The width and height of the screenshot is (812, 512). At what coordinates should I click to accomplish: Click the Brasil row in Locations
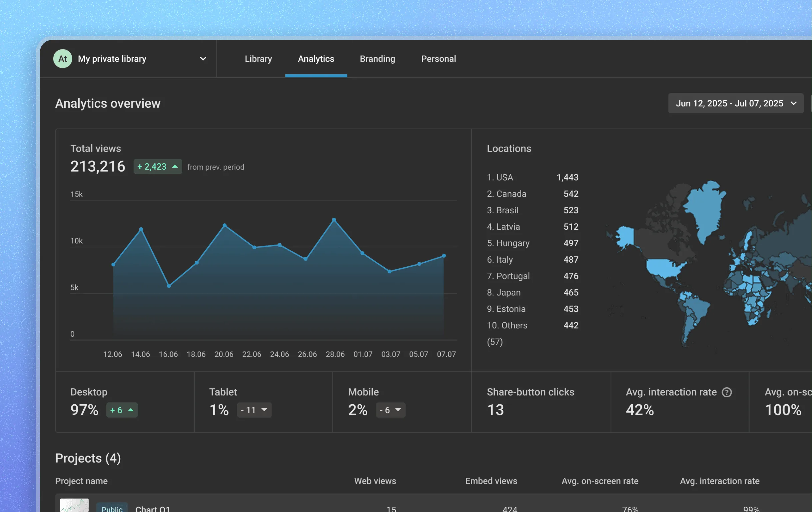533,210
